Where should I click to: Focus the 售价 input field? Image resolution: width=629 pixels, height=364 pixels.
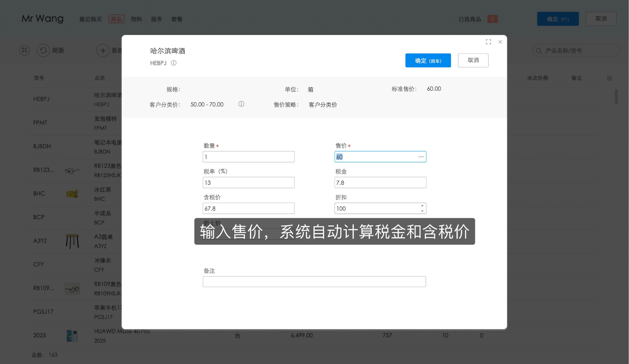pos(380,157)
